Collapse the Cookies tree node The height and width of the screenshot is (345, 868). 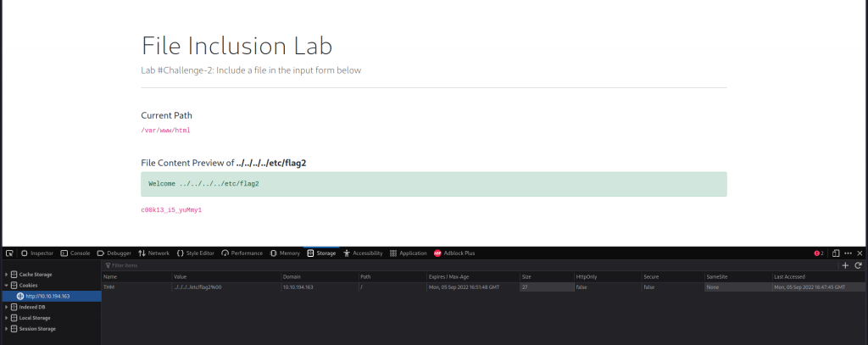click(x=6, y=286)
